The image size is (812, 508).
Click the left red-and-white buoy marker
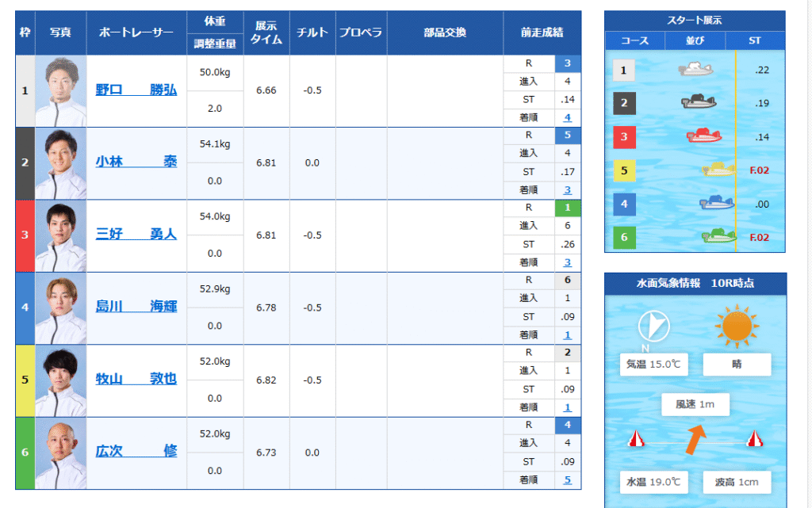coord(634,439)
